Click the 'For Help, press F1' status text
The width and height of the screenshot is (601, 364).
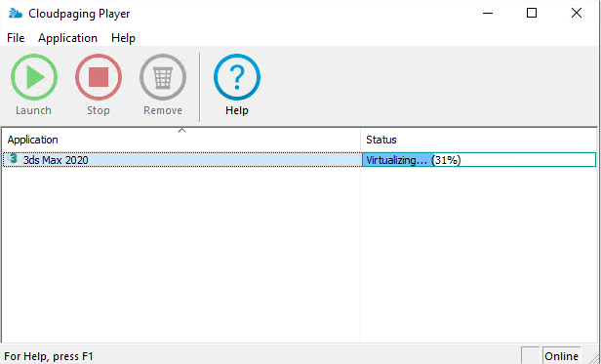[x=49, y=356]
